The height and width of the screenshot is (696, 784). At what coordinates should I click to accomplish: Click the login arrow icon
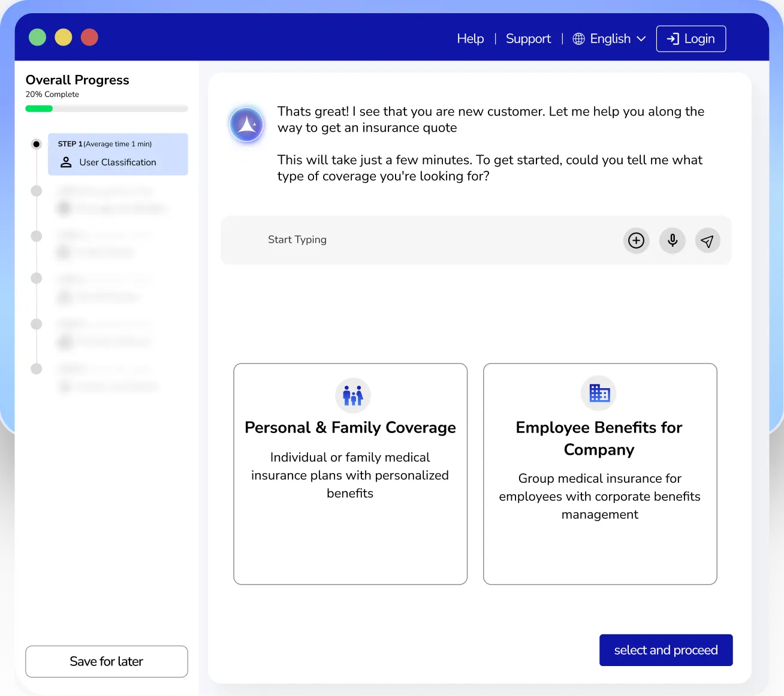pyautogui.click(x=673, y=39)
